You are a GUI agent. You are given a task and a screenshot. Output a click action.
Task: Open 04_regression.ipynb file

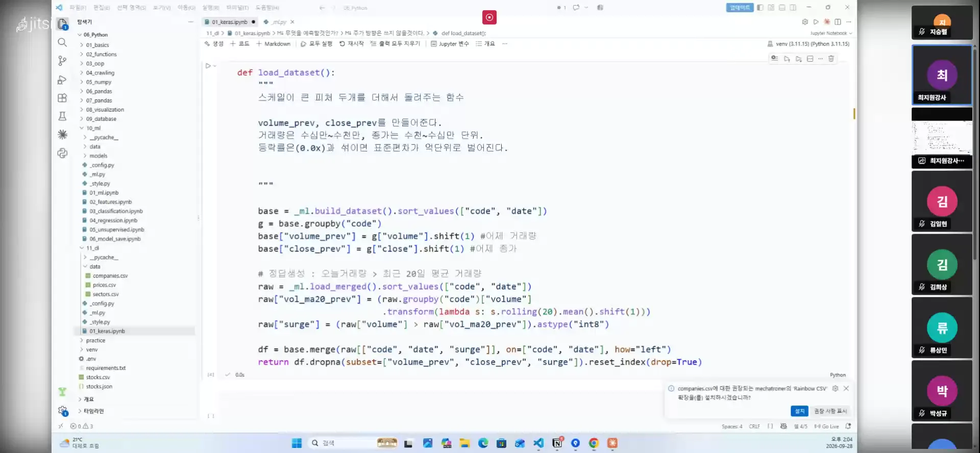click(x=113, y=220)
